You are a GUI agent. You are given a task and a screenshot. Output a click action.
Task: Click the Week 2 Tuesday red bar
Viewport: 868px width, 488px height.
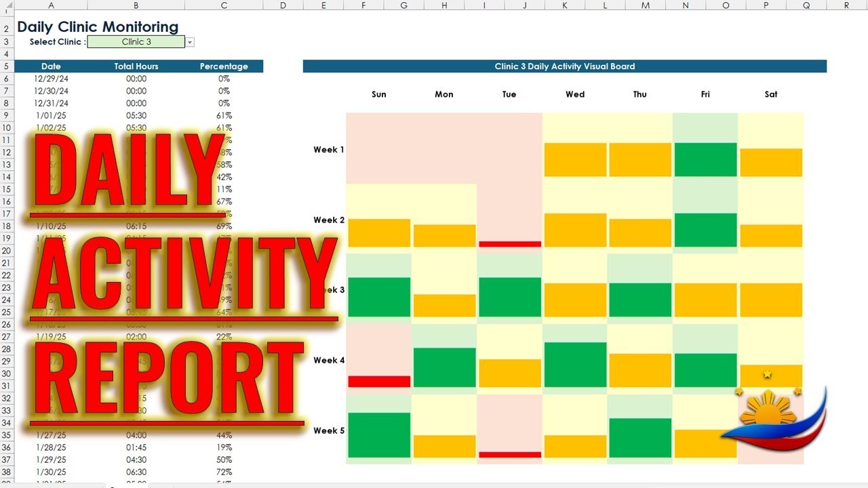pyautogui.click(x=510, y=244)
